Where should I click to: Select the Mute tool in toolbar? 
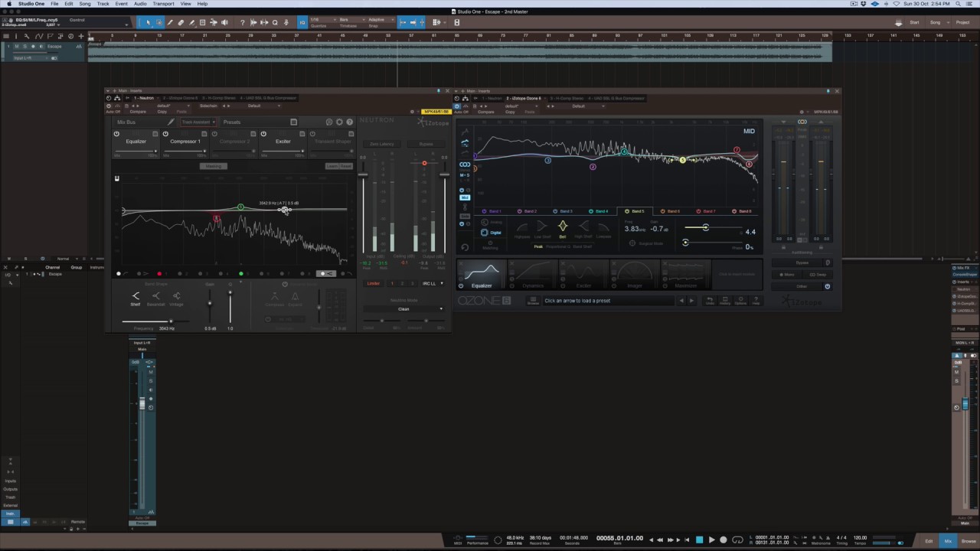[x=202, y=23]
